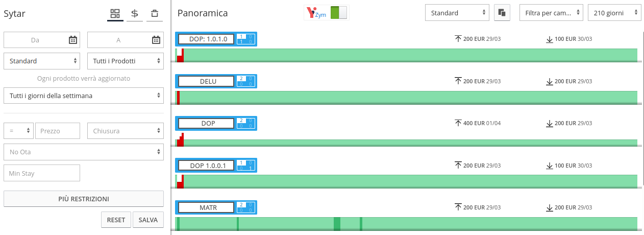Click the SALVA button
644x235 pixels.
click(x=148, y=220)
